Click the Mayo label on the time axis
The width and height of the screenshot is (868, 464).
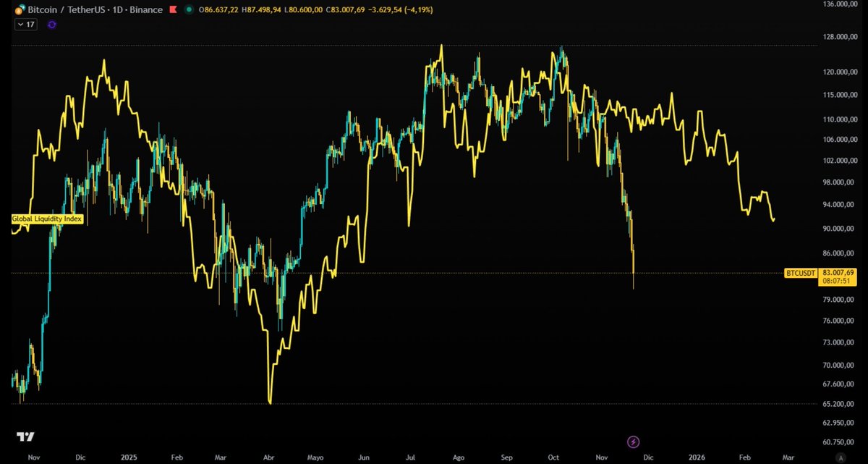coord(315,457)
